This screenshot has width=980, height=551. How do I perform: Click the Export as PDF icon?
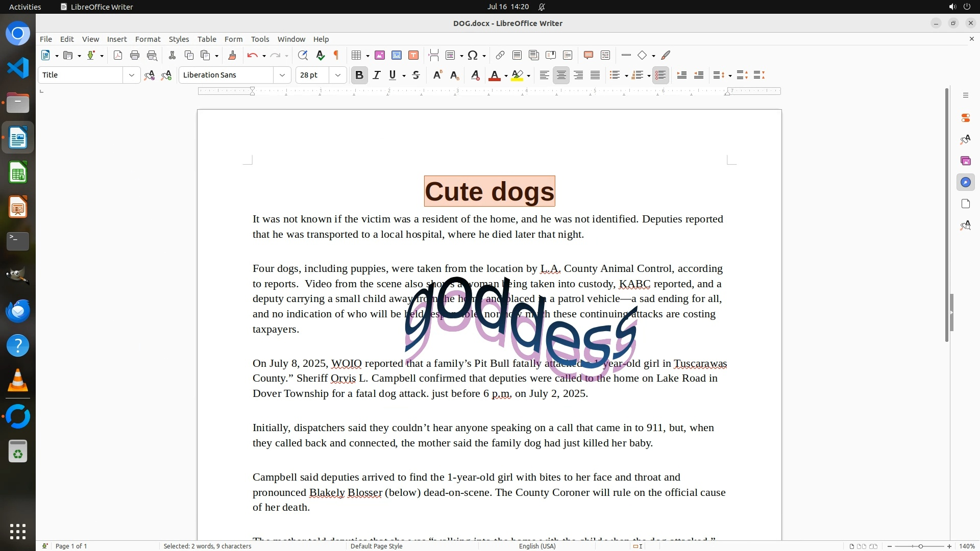pos(118,55)
